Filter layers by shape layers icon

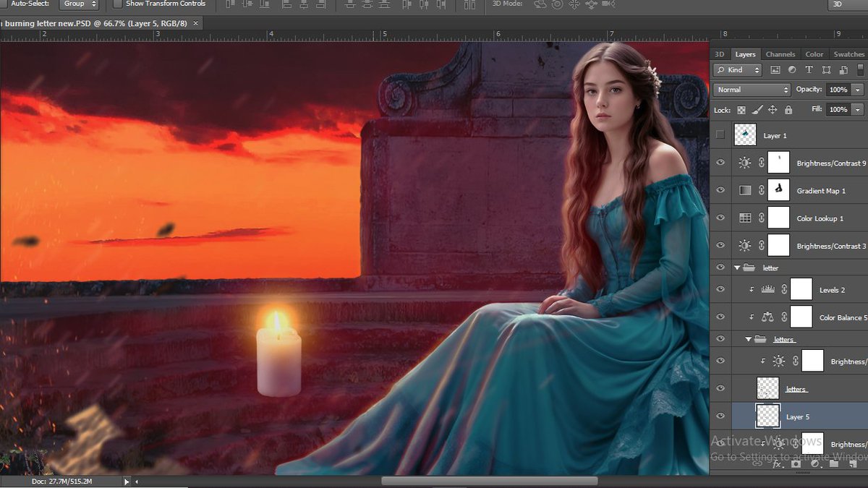coord(826,70)
